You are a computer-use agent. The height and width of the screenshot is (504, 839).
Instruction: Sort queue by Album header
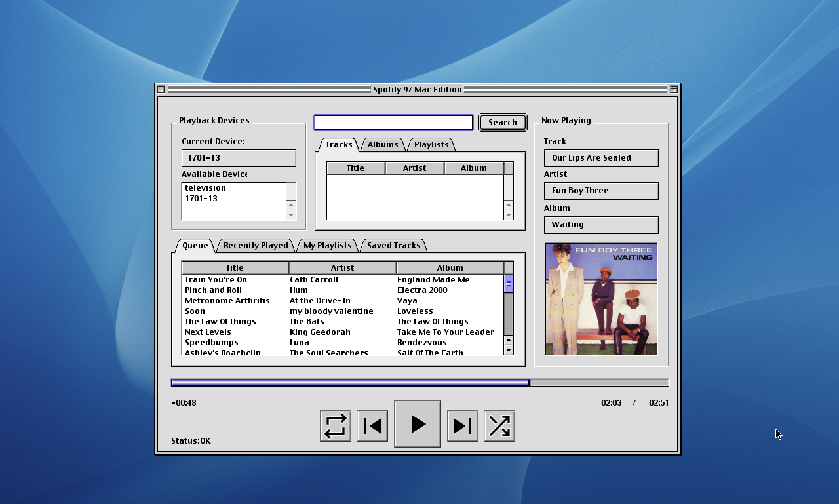click(450, 267)
